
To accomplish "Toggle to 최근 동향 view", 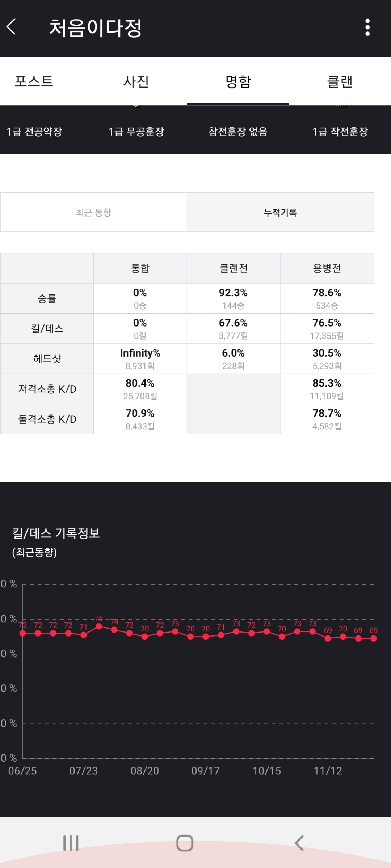I will pyautogui.click(x=93, y=212).
